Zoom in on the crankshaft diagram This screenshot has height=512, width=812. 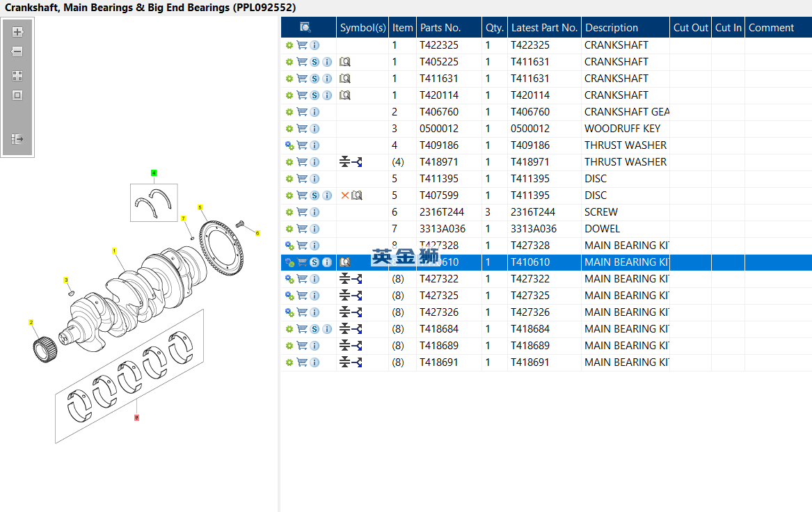pos(17,32)
